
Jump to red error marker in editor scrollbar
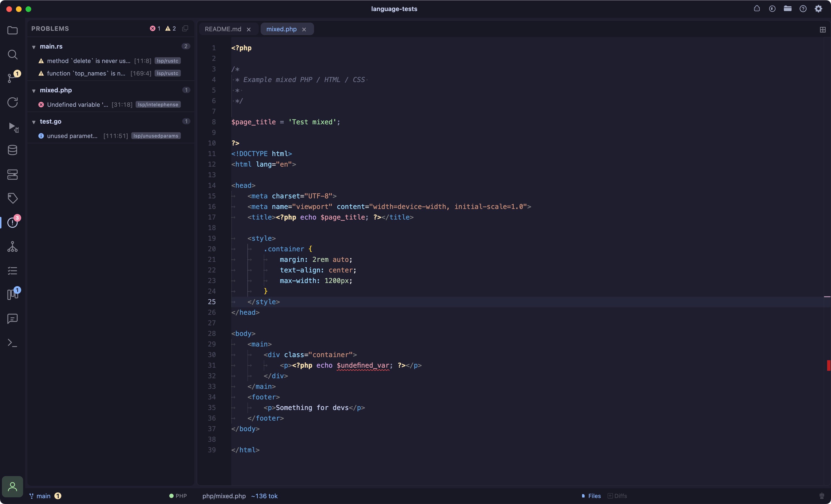[828, 365]
